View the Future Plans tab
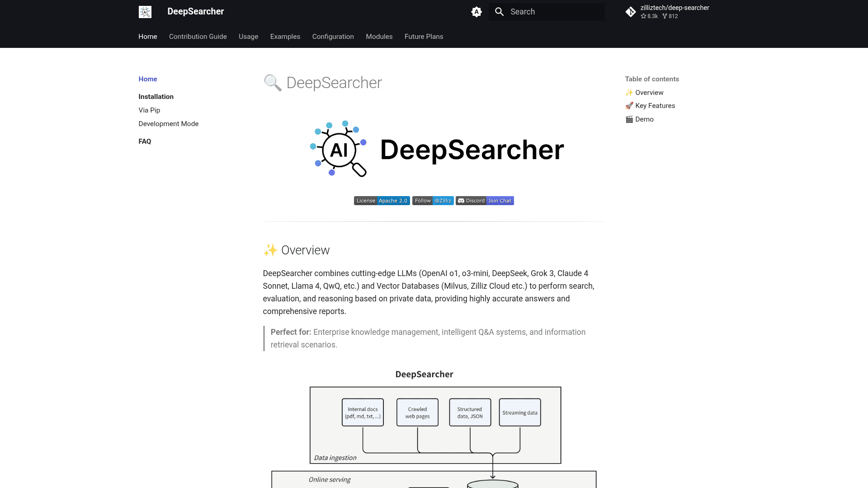Screen dimensions: 868x488 click(424, 37)
